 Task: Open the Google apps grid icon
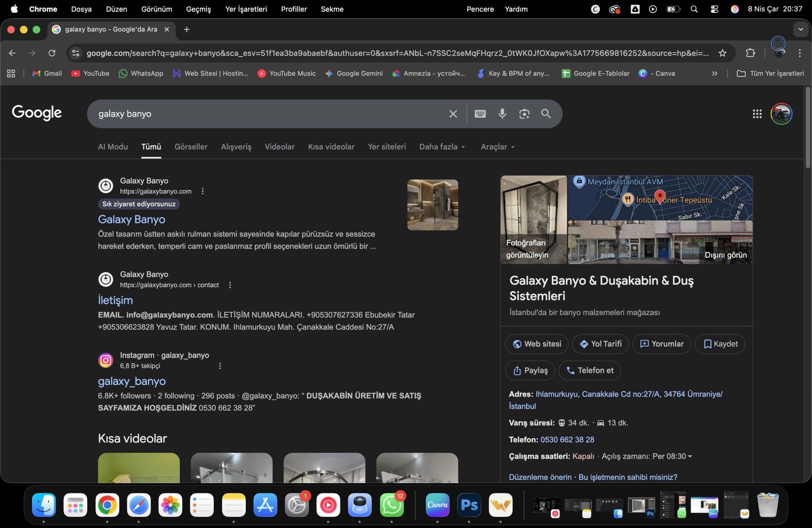coord(757,114)
